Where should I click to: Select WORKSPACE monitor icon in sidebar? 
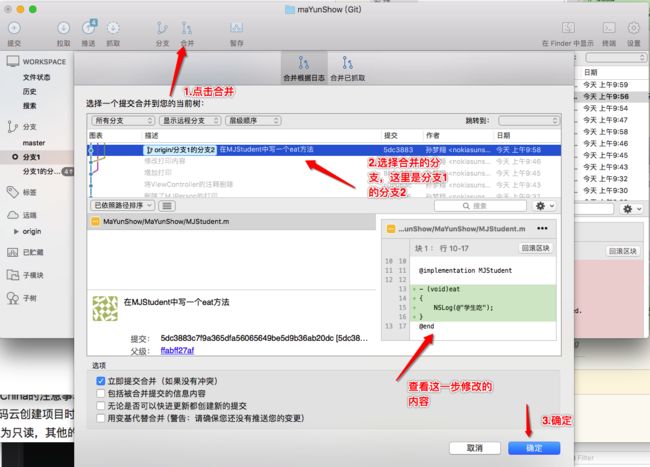tap(13, 61)
